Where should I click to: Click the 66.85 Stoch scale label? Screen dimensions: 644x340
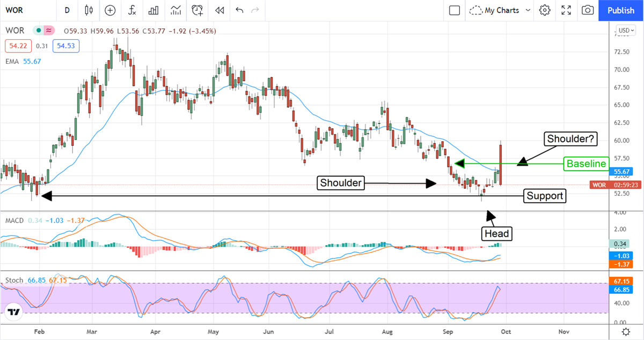pyautogui.click(x=620, y=290)
